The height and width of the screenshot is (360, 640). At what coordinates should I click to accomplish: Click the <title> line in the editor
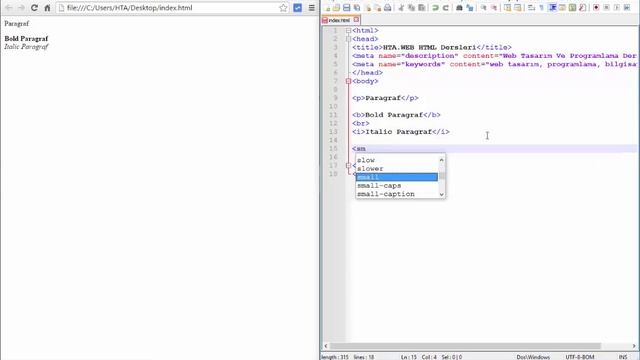432,47
